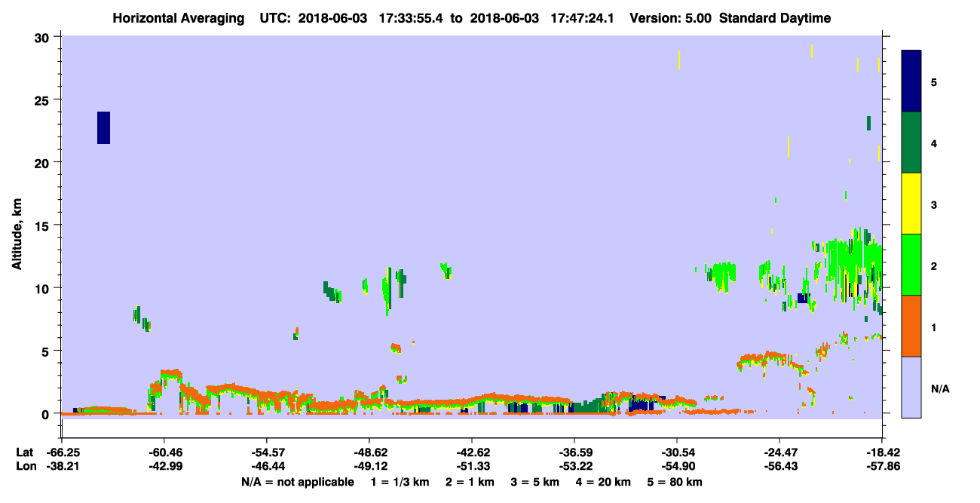The image size is (980, 503).
Task: Click the latitude value -60.46
Action: [x=164, y=452]
